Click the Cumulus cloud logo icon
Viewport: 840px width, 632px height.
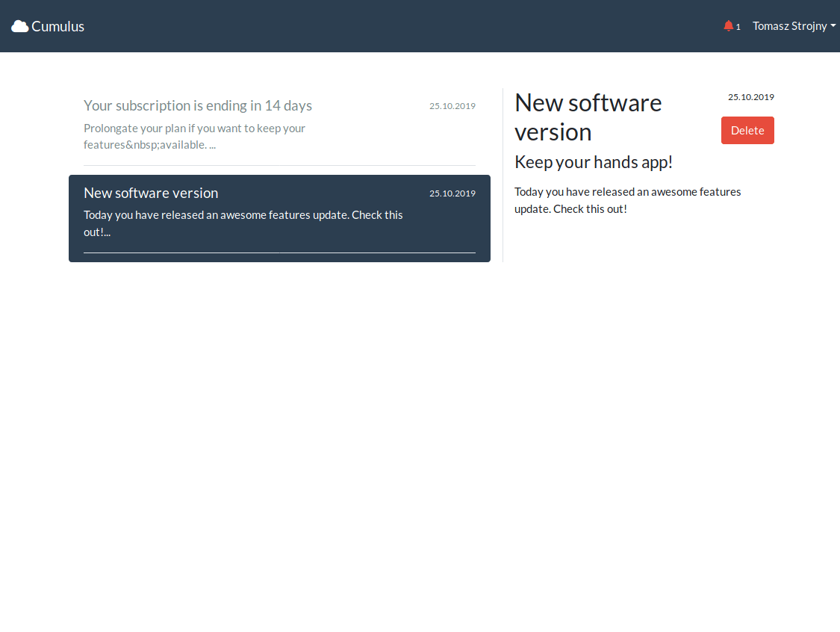click(20, 26)
